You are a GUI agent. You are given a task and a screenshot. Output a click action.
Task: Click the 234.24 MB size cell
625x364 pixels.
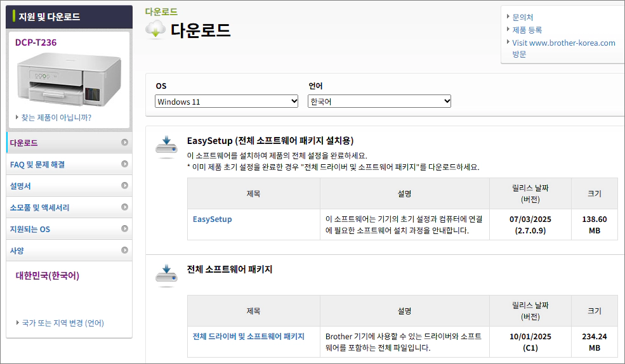pos(595,342)
